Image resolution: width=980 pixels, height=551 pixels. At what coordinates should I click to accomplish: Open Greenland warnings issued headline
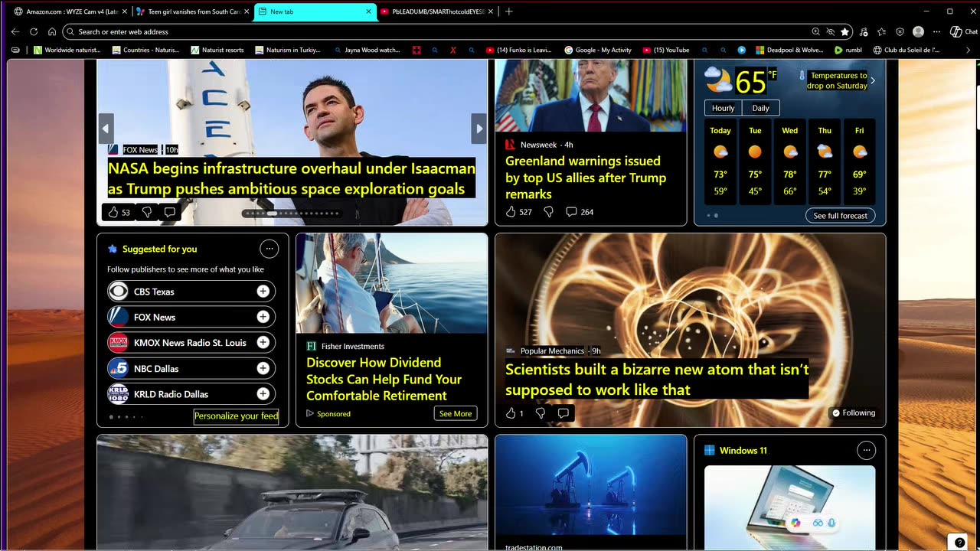click(586, 178)
